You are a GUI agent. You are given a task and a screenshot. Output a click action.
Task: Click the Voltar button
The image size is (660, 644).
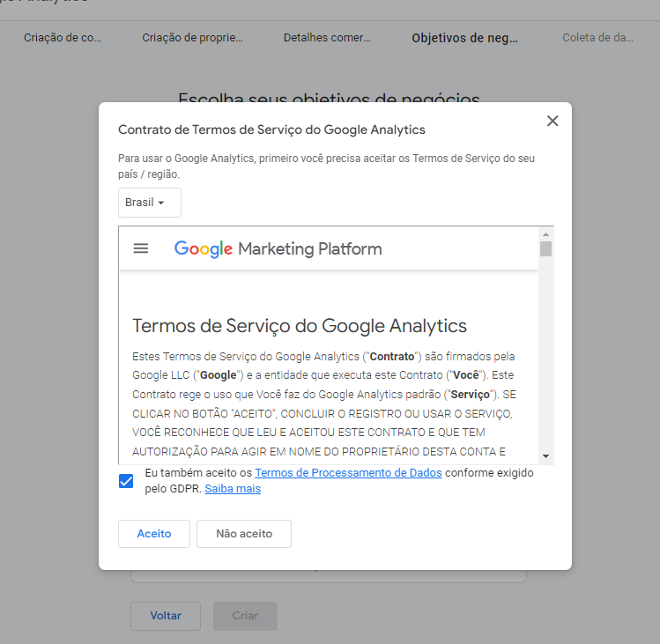pyautogui.click(x=166, y=616)
